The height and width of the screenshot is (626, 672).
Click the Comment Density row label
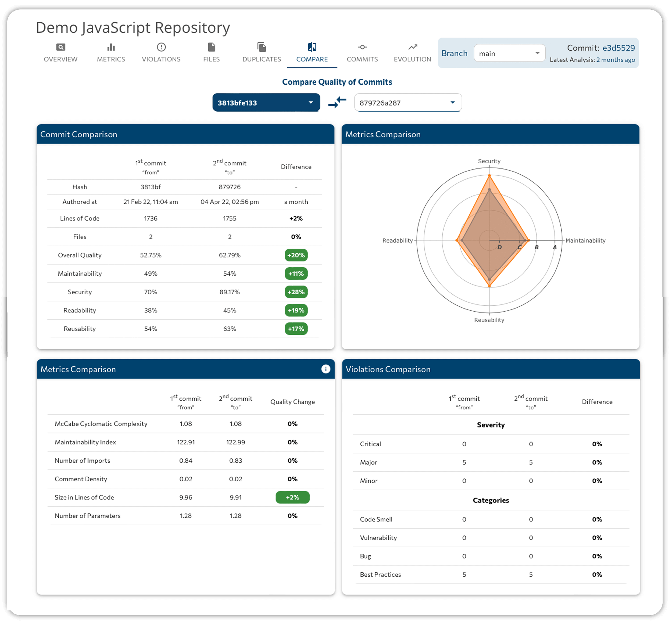pyautogui.click(x=81, y=479)
